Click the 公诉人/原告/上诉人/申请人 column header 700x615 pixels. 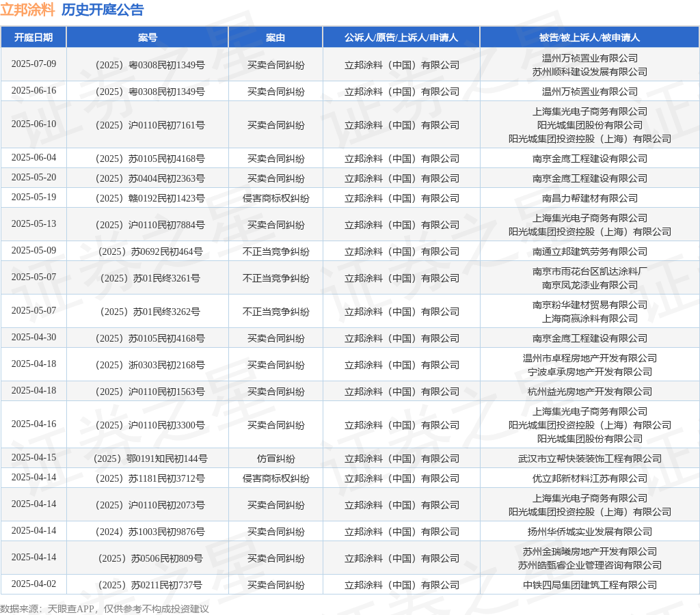(x=401, y=38)
